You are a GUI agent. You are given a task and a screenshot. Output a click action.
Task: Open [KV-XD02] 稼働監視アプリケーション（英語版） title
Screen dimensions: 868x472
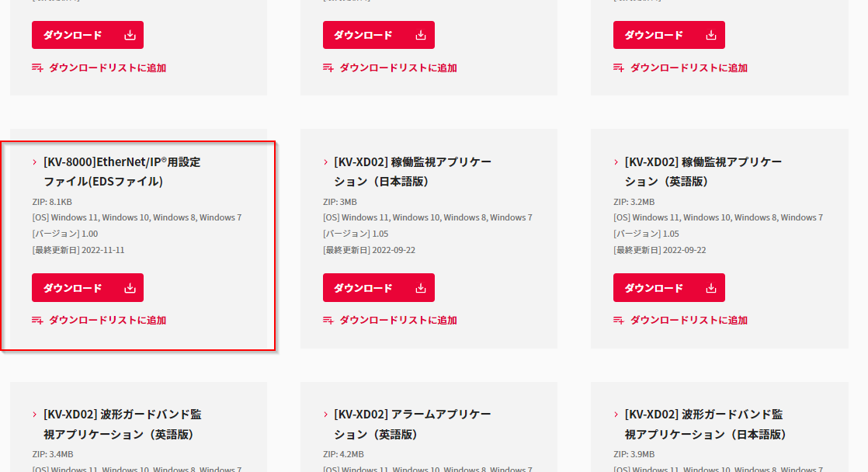click(x=703, y=172)
